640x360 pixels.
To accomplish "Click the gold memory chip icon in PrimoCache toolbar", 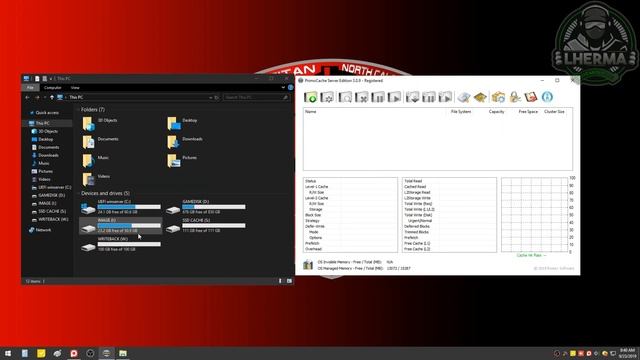I will pyautogui.click(x=480, y=97).
